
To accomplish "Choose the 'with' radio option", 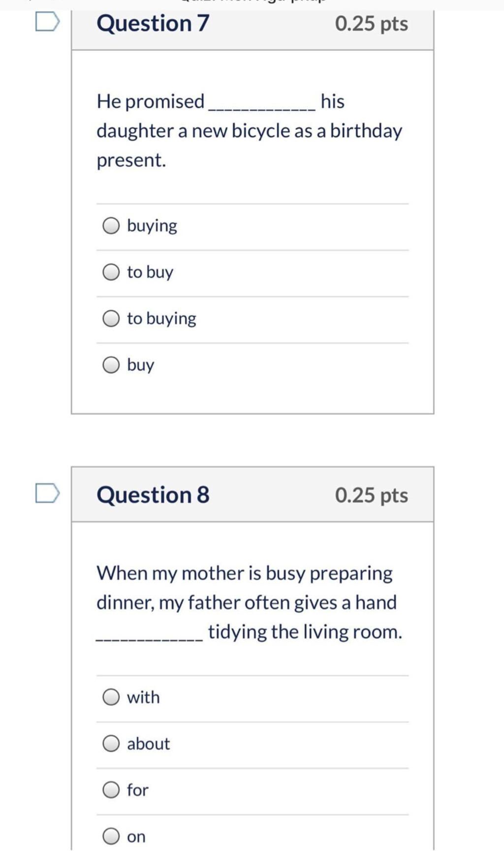I will coord(111,697).
